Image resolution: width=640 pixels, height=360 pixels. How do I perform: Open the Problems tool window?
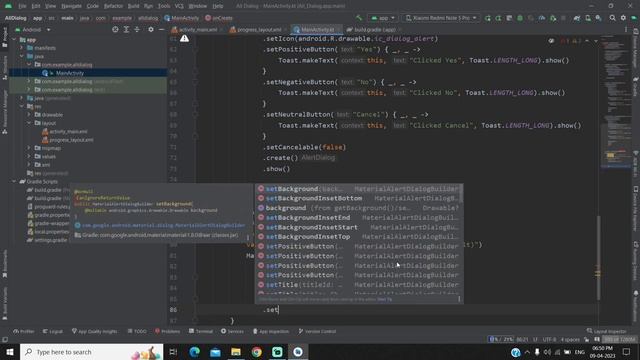point(167,331)
